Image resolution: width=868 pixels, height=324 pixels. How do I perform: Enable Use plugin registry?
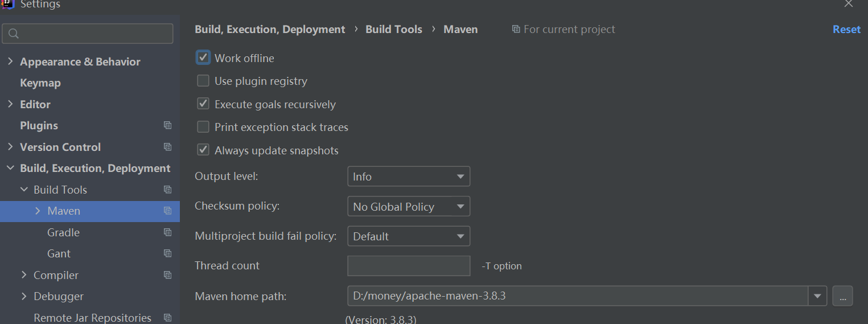click(203, 81)
